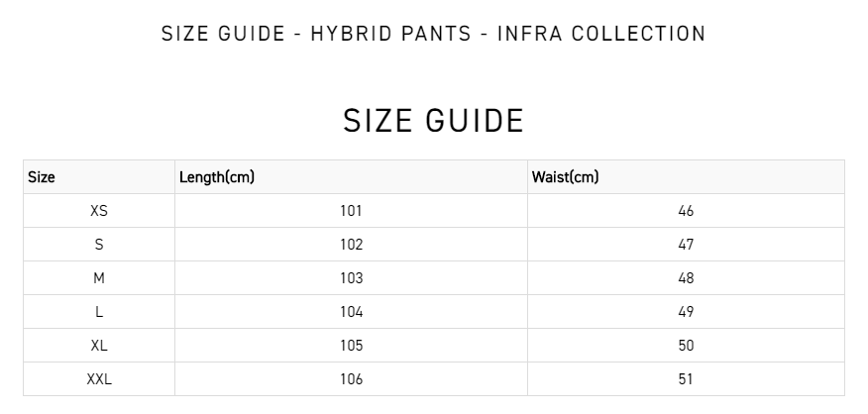This screenshot has height=414, width=868.
Task: Click waist value 47
Action: (686, 245)
